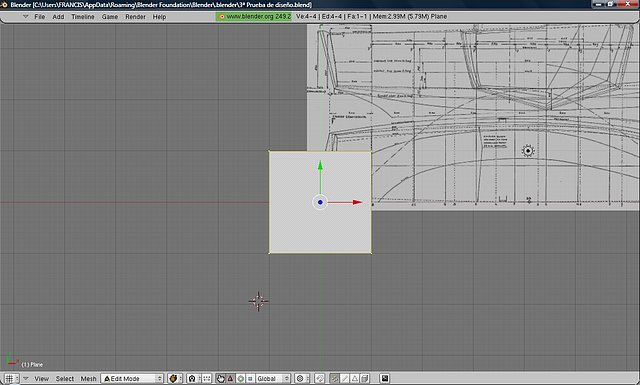Enable face select mode
The image size is (640, 385).
[354, 378]
